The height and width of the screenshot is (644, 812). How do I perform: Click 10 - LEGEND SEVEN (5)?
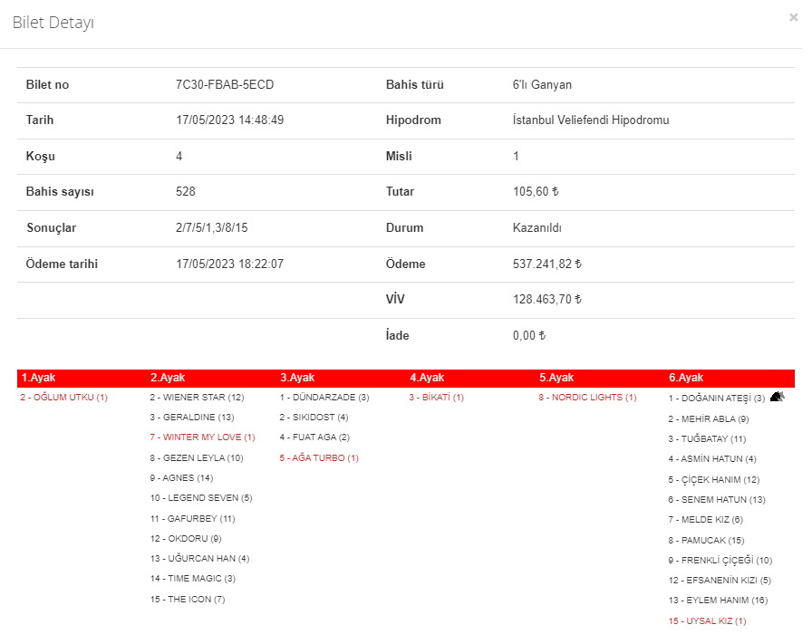pyautogui.click(x=201, y=498)
